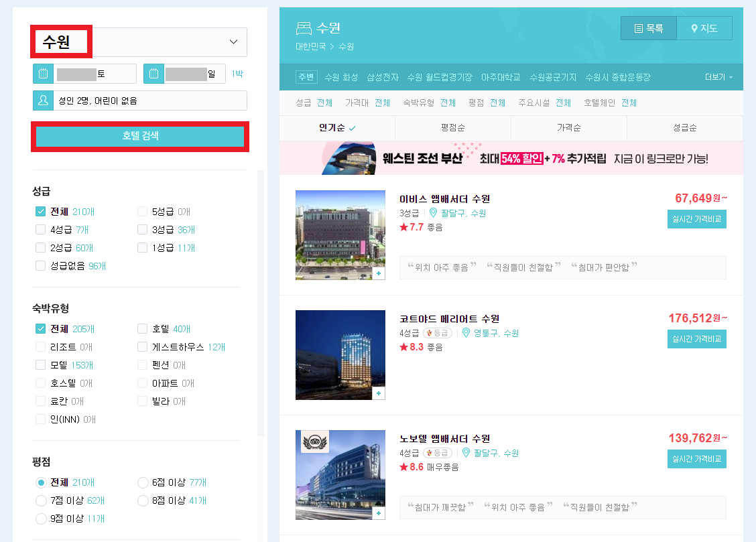Click the check-out calendar icon
The height and width of the screenshot is (542, 756).
click(153, 74)
